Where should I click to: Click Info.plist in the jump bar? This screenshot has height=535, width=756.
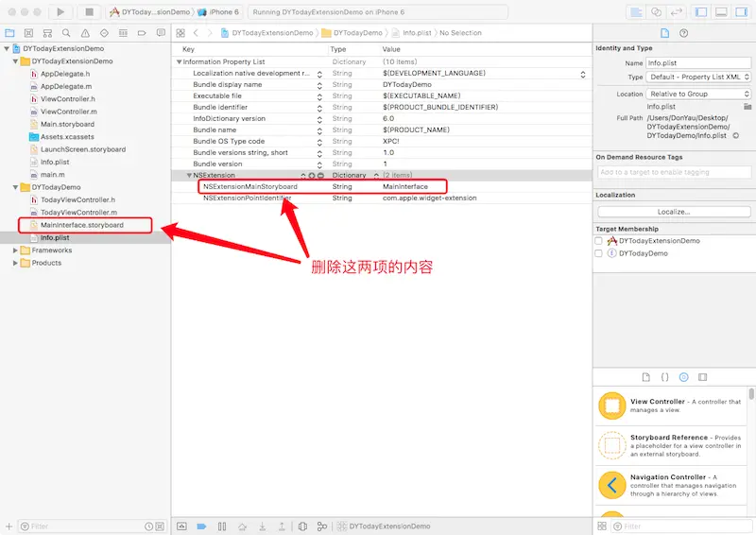411,33
